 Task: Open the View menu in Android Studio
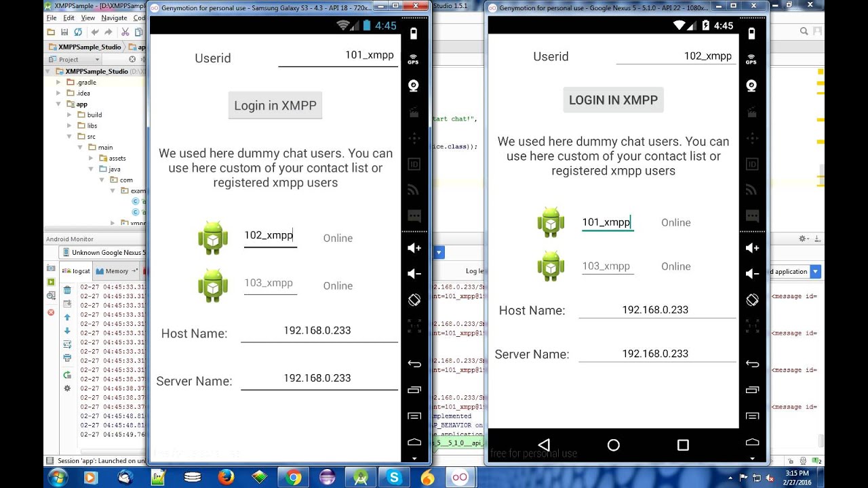point(88,18)
